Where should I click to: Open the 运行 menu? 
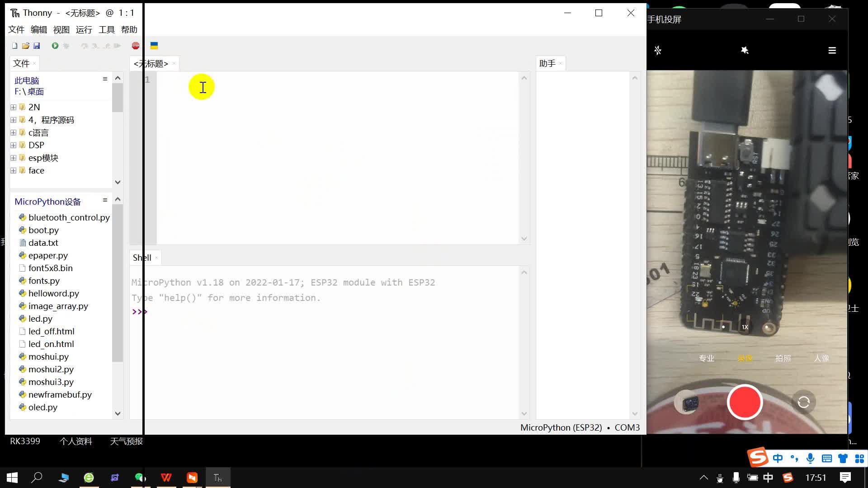click(x=84, y=30)
